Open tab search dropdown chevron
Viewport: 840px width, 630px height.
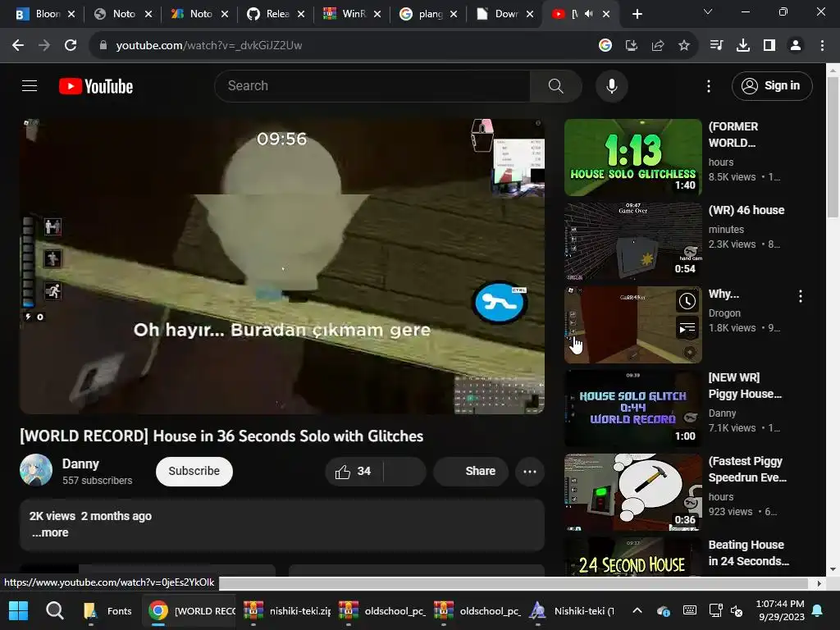click(707, 11)
